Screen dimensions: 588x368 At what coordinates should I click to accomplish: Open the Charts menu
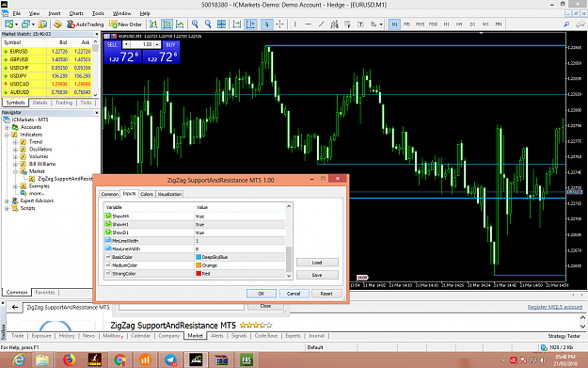tap(76, 13)
